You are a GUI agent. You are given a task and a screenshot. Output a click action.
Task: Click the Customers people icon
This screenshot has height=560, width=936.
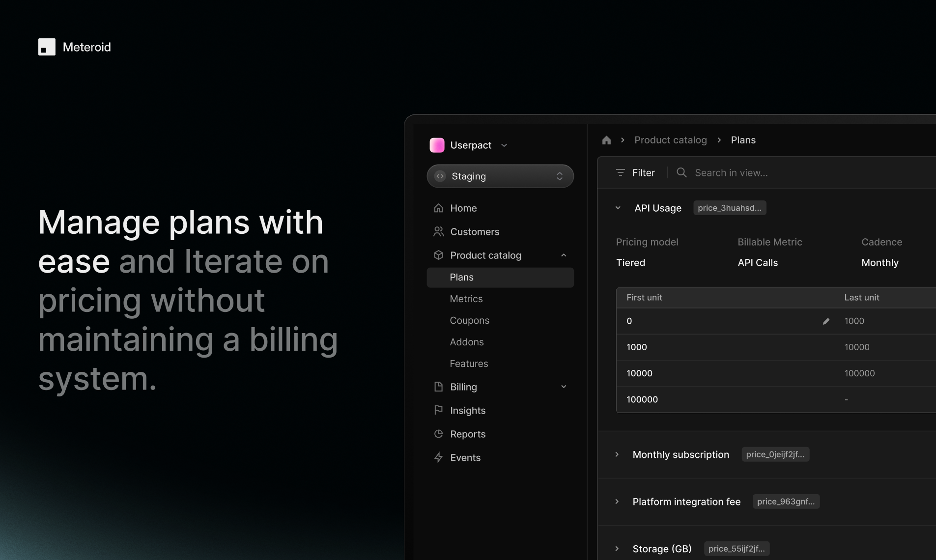(438, 231)
